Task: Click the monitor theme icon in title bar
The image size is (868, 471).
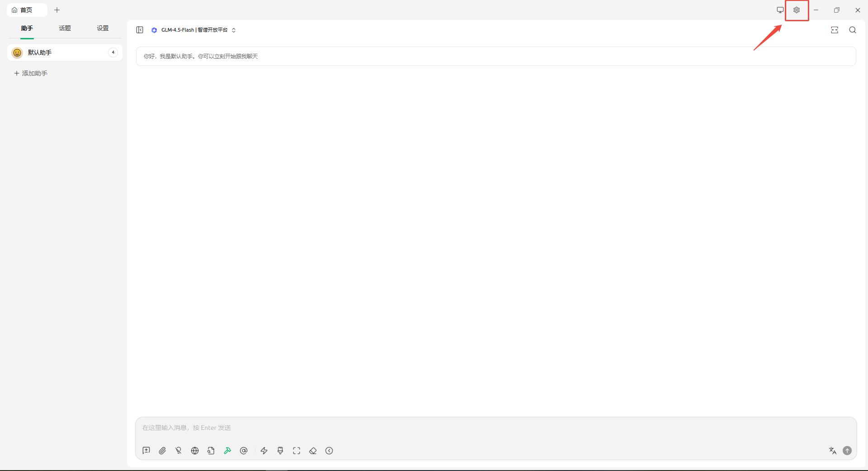Action: (x=780, y=10)
